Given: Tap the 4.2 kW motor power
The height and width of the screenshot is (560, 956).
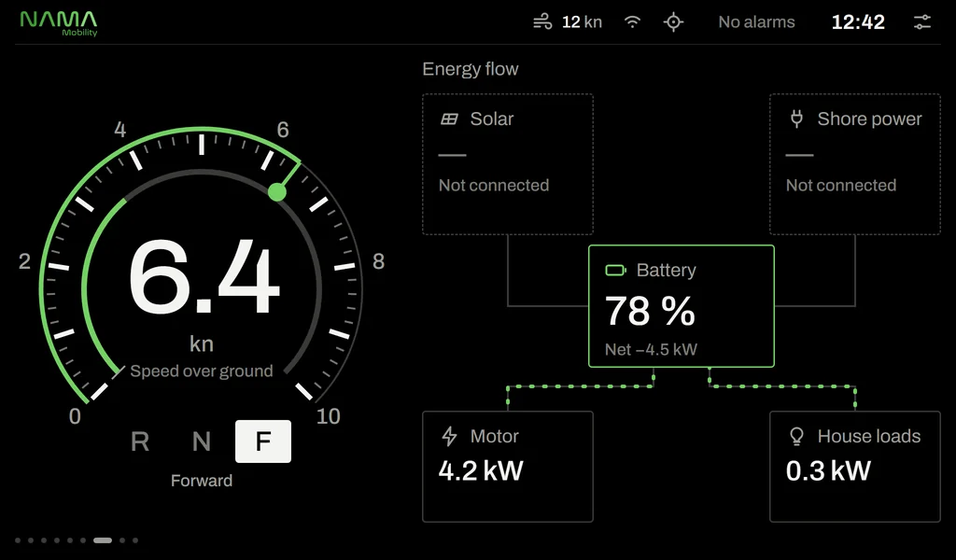Looking at the screenshot, I should [481, 470].
